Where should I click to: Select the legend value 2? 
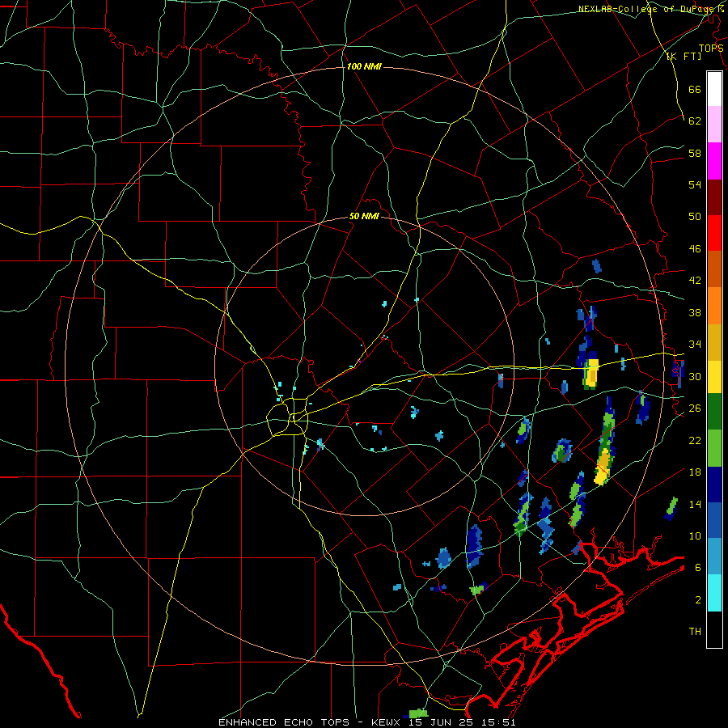[697, 600]
